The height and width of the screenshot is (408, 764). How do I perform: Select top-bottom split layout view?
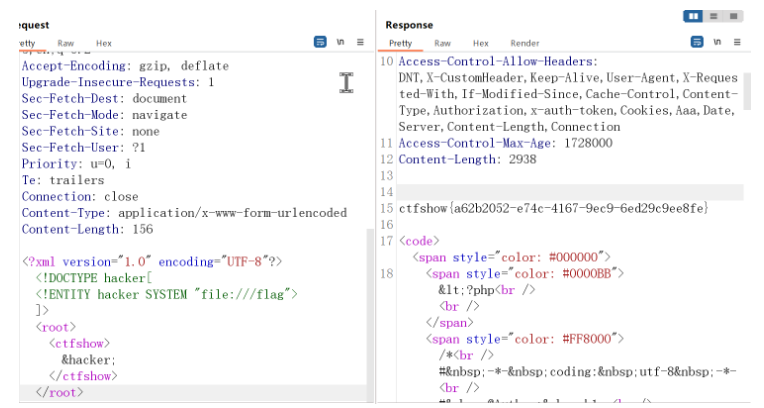(713, 16)
